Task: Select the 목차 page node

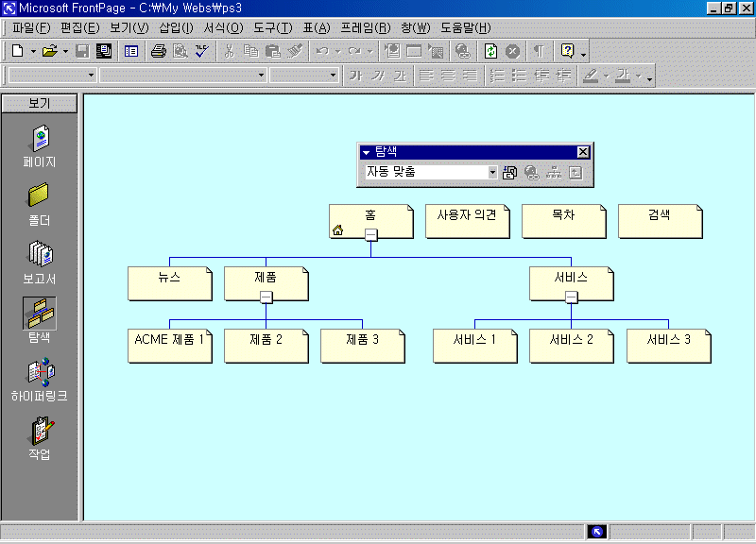Action: [563, 221]
